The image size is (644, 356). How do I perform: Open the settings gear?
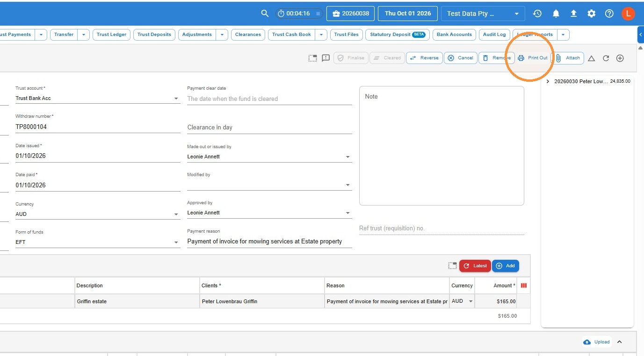[592, 14]
